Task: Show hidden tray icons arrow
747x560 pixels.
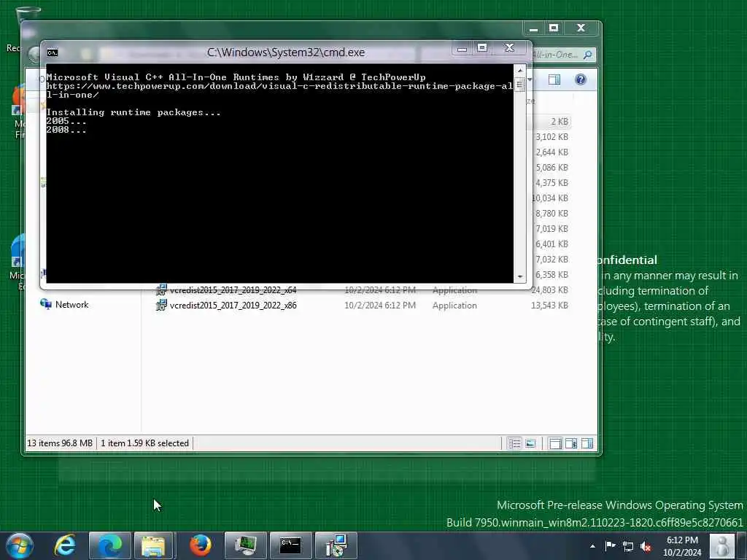Action: pos(592,546)
